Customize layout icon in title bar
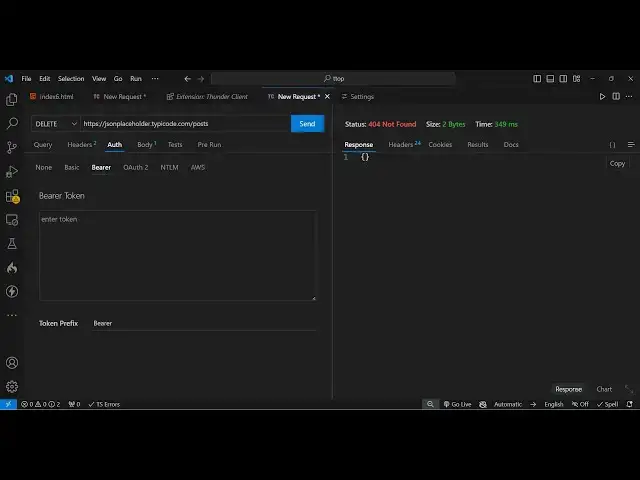 576,78
